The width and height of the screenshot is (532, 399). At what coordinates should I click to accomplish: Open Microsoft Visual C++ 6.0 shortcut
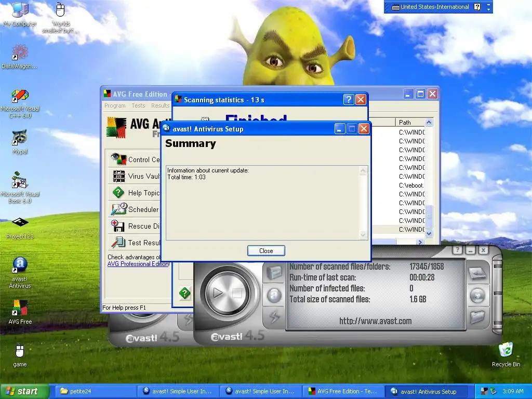click(x=20, y=104)
